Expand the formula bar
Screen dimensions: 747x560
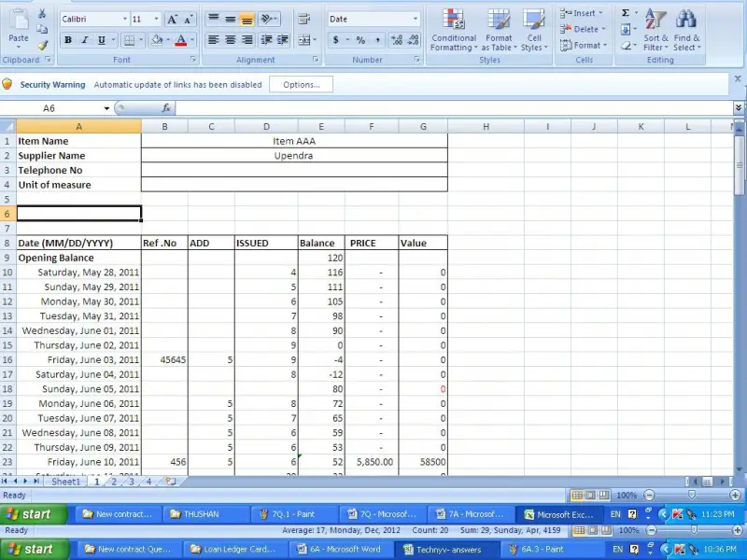[738, 108]
